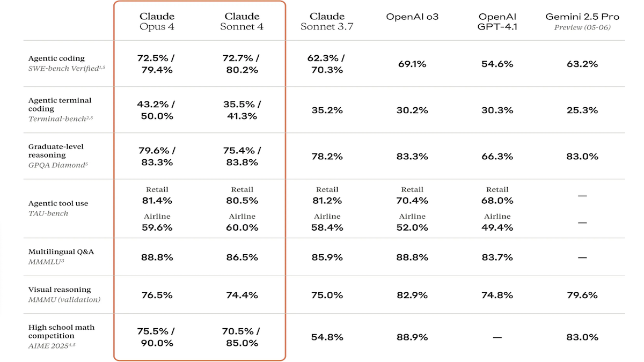Click Sonnet 3.7's 54.8% AIME 2025 score
The width and height of the screenshot is (644, 362).
click(x=327, y=337)
